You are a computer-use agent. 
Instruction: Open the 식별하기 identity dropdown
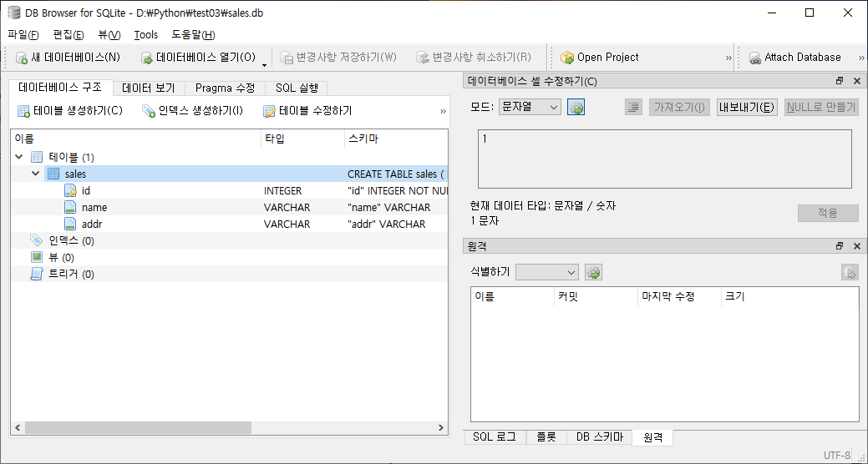coord(547,272)
